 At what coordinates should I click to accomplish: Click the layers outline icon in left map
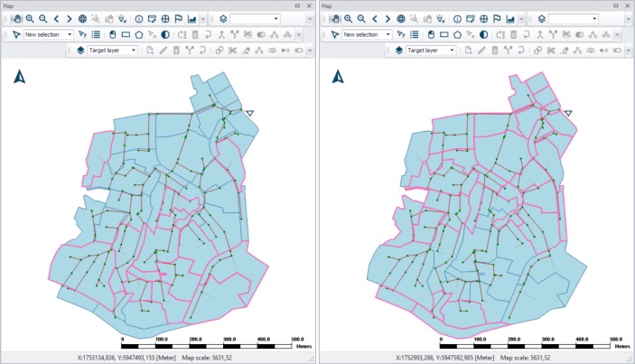[223, 19]
